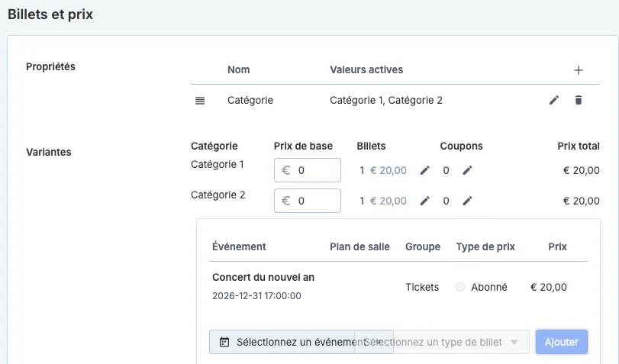Viewport: 619px width, 364px height.
Task: Edit the Catégorie property
Action: coord(554,100)
